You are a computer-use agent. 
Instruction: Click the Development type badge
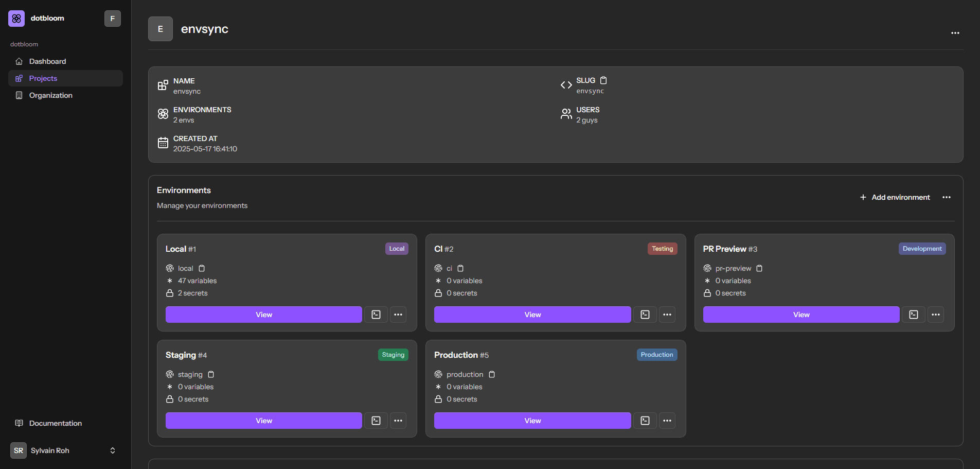922,249
